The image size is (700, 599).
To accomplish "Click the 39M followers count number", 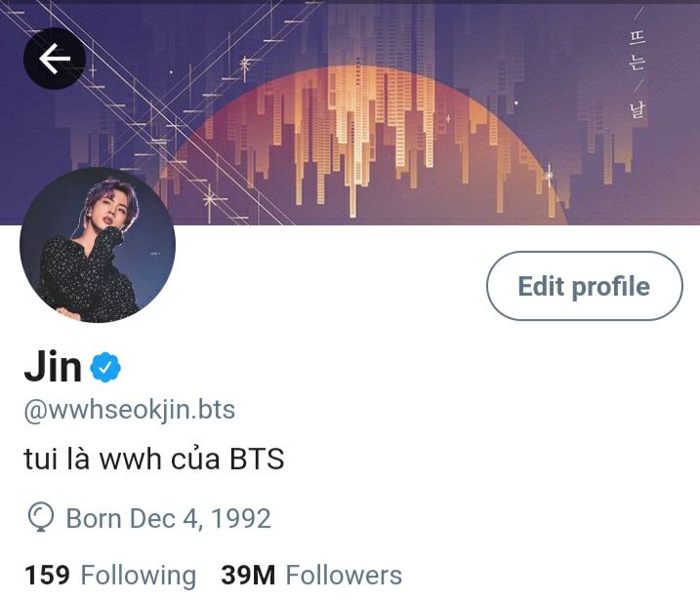I will click(x=248, y=575).
